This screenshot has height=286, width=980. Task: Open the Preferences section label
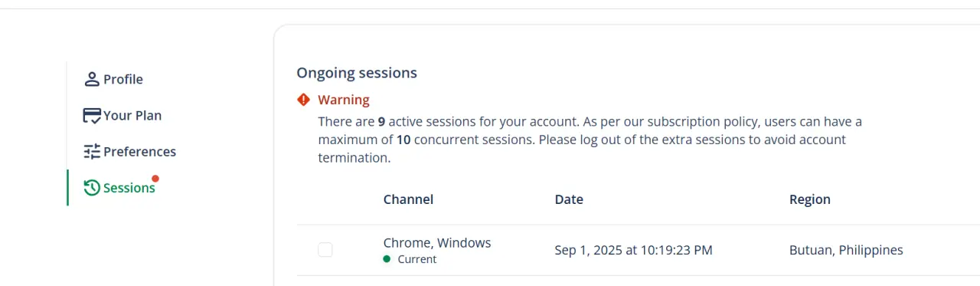tap(140, 152)
